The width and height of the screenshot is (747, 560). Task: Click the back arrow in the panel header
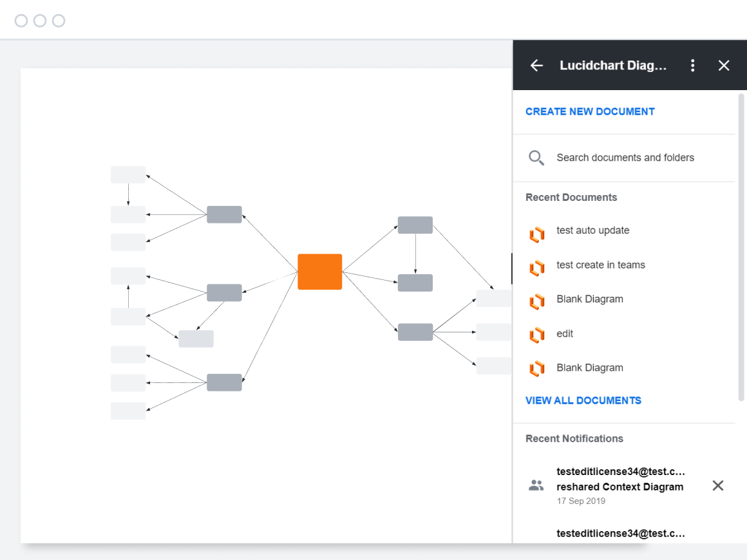click(536, 65)
